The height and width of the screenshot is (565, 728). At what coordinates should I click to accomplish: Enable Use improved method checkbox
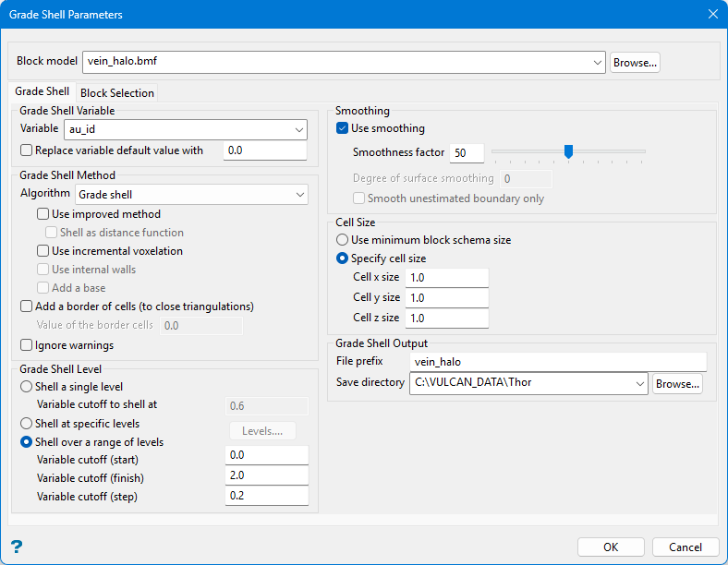pyautogui.click(x=43, y=214)
